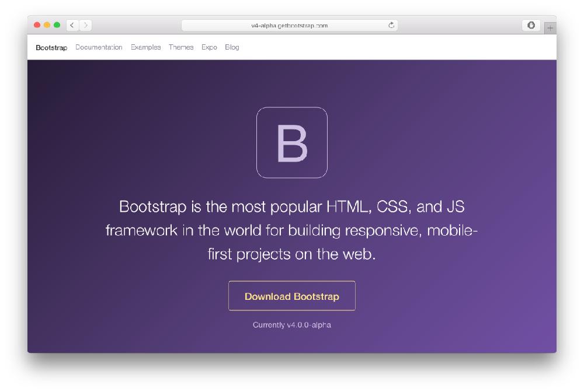The image size is (584, 392).
Task: Click the red close window dot
Action: pyautogui.click(x=37, y=25)
